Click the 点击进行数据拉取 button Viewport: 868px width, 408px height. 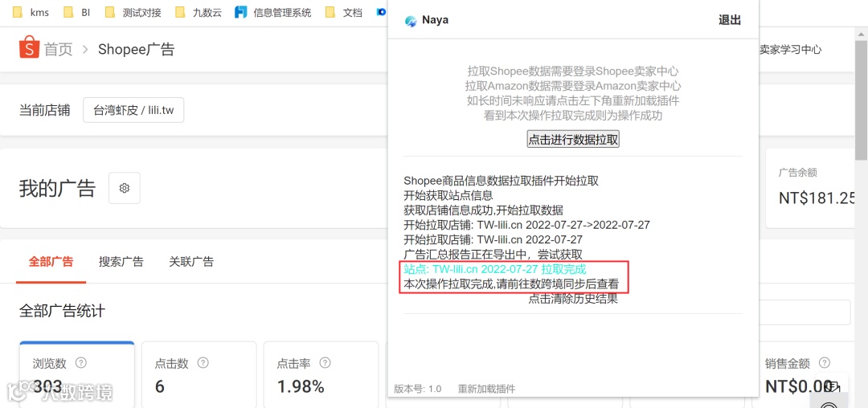coord(573,140)
